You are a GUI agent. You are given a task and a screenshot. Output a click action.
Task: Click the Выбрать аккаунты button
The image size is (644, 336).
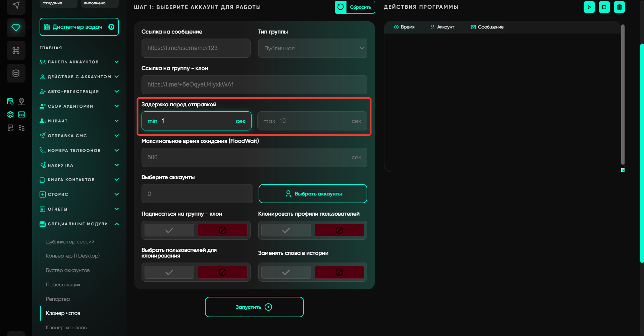313,194
